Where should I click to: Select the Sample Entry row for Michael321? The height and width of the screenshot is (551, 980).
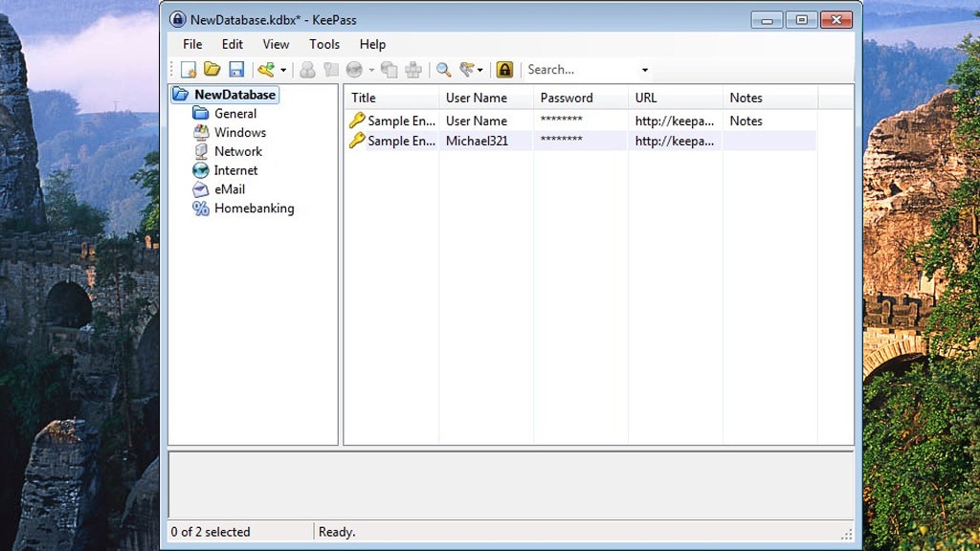pos(581,141)
